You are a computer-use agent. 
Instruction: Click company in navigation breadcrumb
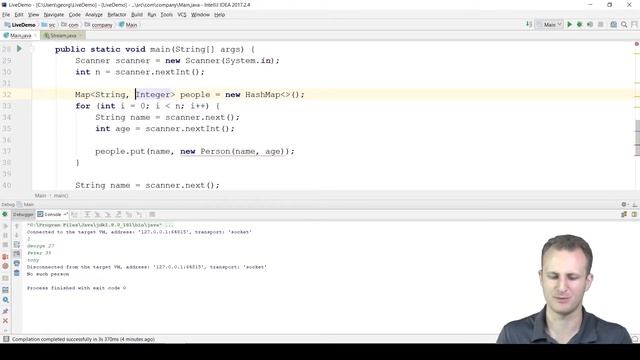click(x=98, y=25)
